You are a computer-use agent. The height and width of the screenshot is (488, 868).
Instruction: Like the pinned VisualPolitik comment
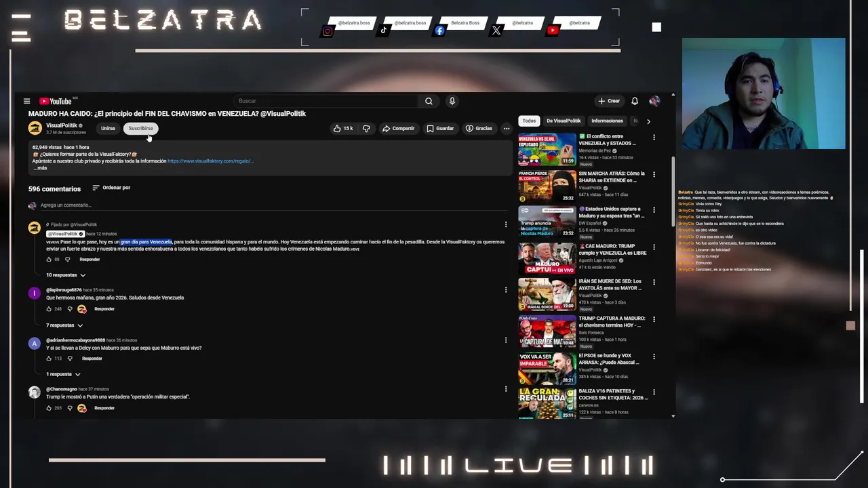[49, 260]
